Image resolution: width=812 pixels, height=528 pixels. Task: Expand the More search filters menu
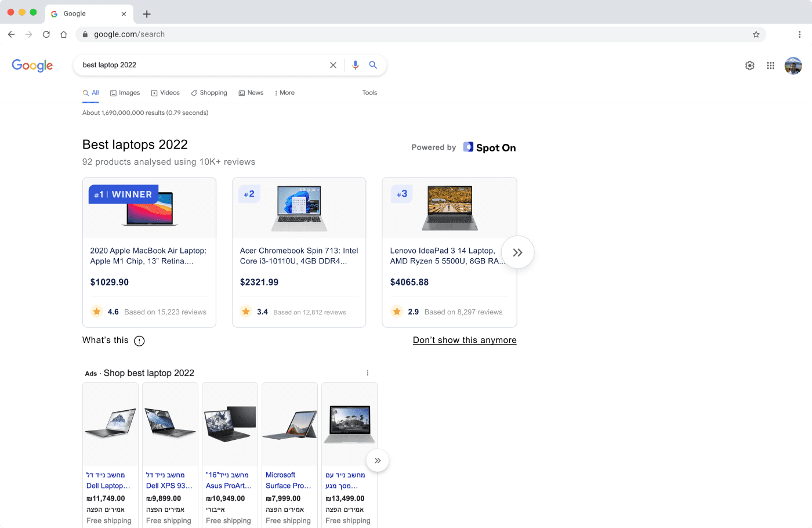284,93
